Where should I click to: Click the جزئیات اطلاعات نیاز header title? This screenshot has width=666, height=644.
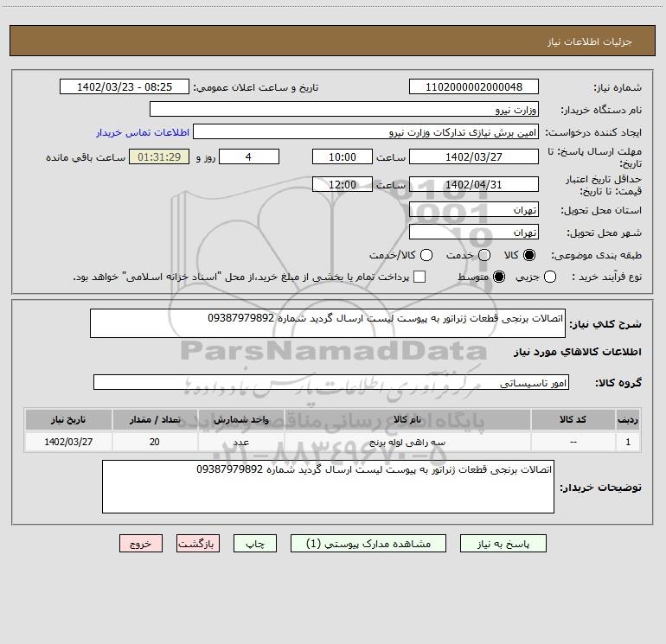point(590,41)
